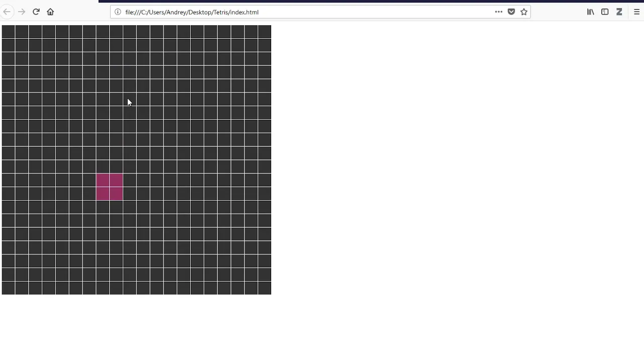Click the pink Tetris square block
Viewport: 644px width, 362px height.
point(109,187)
